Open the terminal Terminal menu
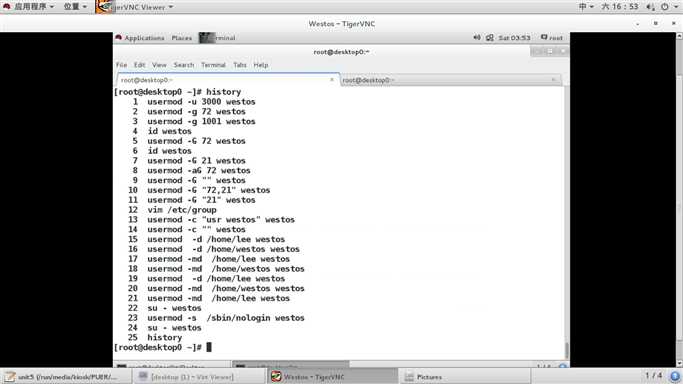The height and width of the screenshot is (384, 683). pyautogui.click(x=213, y=65)
